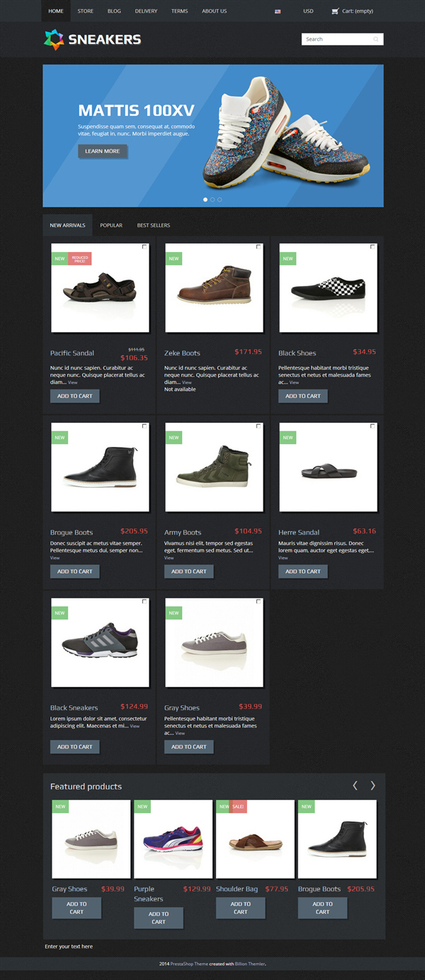Open the shopping cart icon

(x=335, y=11)
